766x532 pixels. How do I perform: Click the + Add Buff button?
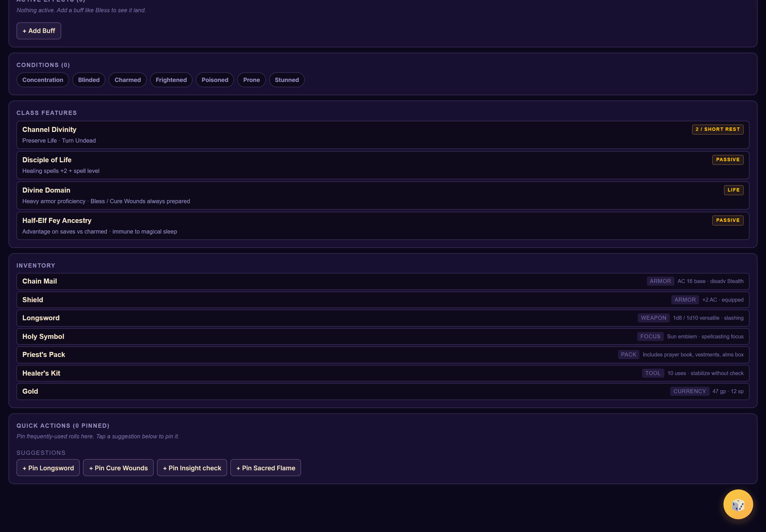click(39, 31)
